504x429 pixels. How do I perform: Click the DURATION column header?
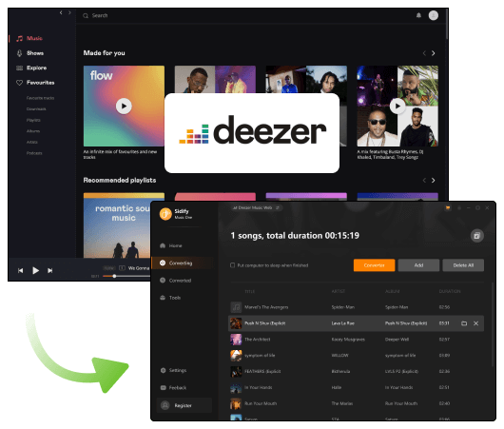(x=450, y=291)
